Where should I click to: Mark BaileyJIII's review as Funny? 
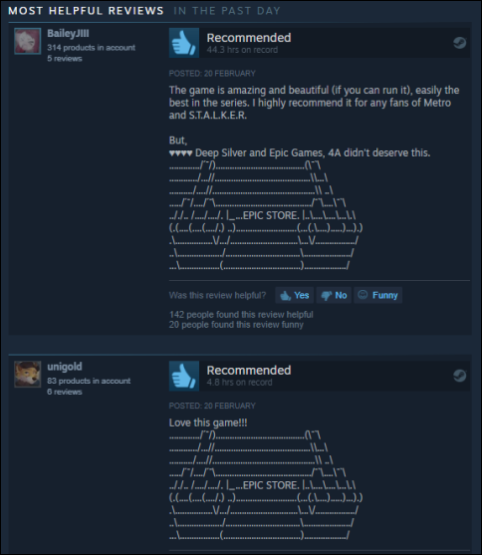pyautogui.click(x=378, y=295)
